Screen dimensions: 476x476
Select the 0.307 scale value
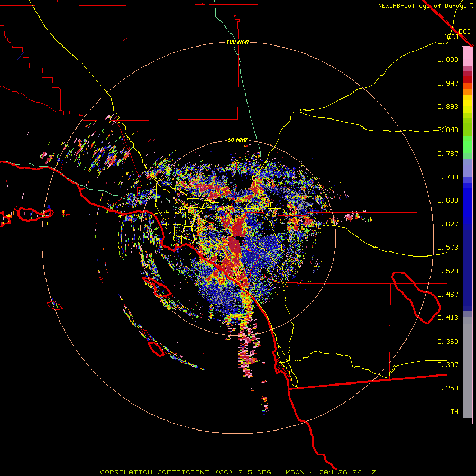coord(448,365)
